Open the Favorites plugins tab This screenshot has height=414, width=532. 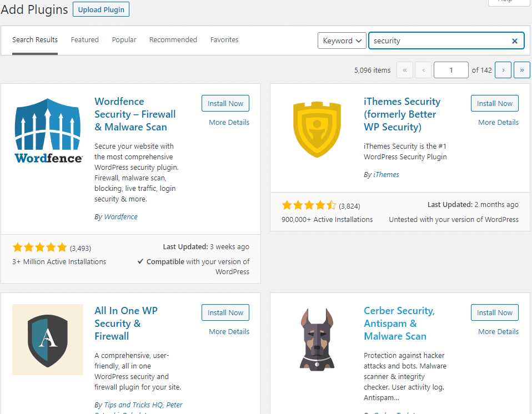pyautogui.click(x=224, y=39)
